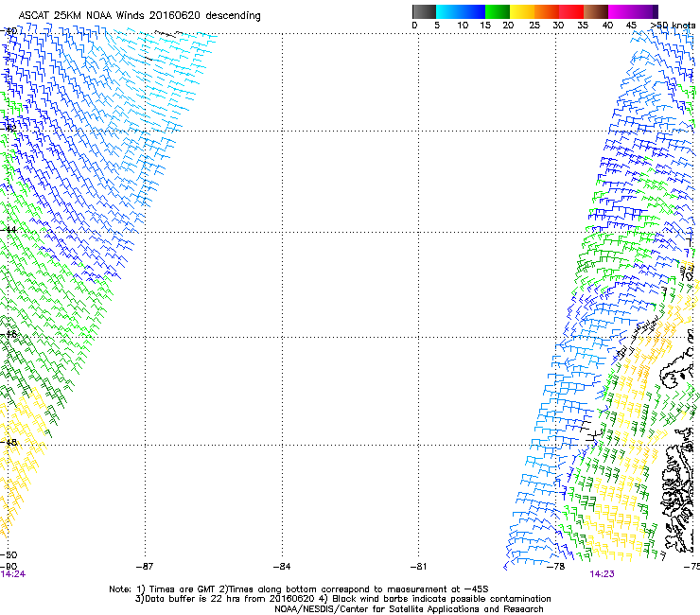This screenshot has width=700, height=615.
Task: Click the -48 latitude axis label
Action: (9, 442)
